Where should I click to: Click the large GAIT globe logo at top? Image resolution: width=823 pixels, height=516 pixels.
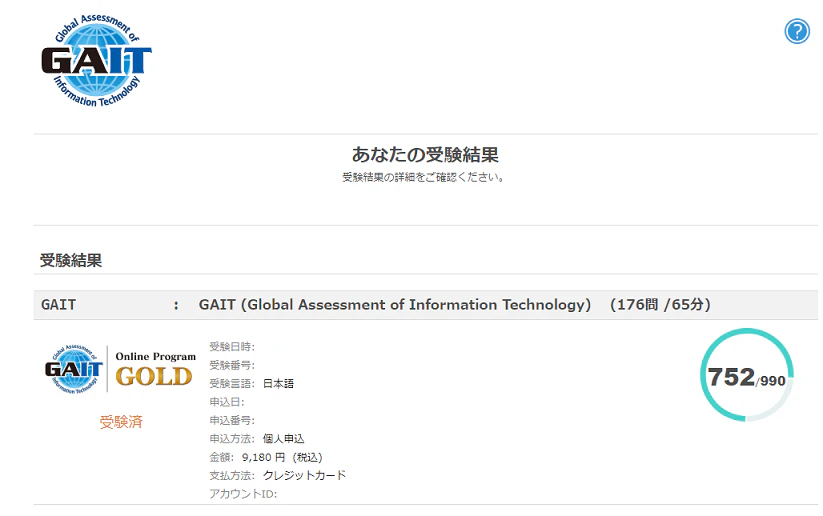click(97, 60)
